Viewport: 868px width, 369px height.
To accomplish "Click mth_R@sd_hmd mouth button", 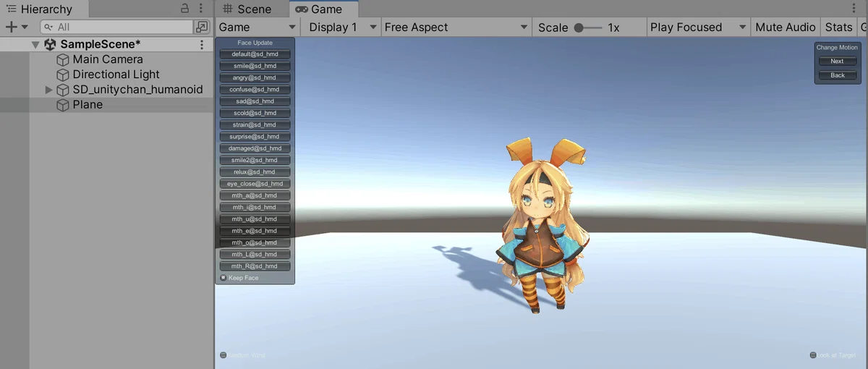I will coord(255,266).
